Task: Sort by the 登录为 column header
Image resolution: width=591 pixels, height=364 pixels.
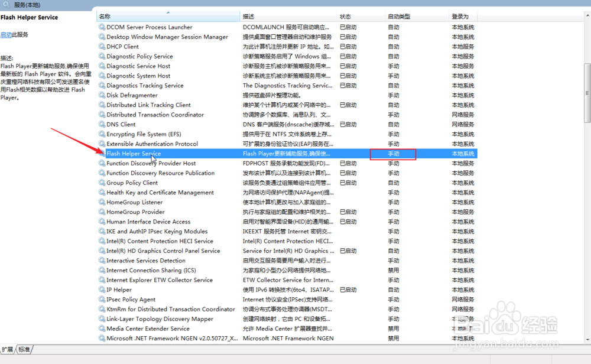Action: pos(463,17)
